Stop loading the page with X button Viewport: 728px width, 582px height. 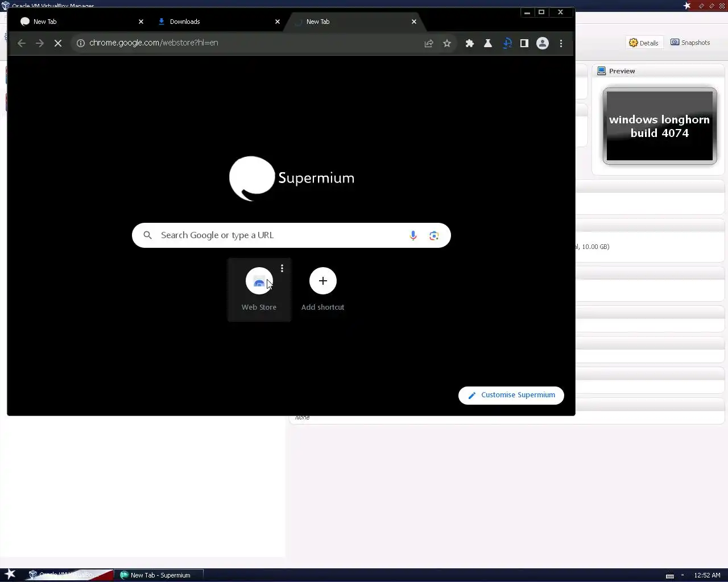(58, 43)
